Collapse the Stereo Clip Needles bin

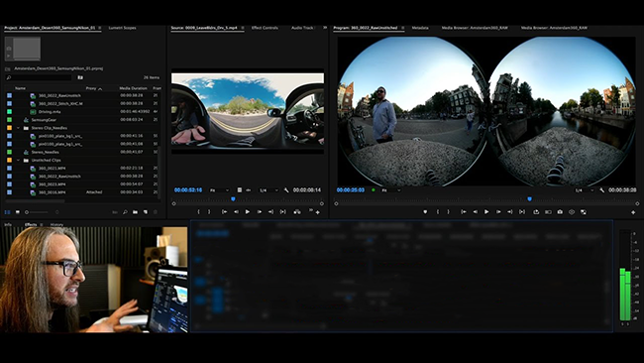click(x=18, y=128)
